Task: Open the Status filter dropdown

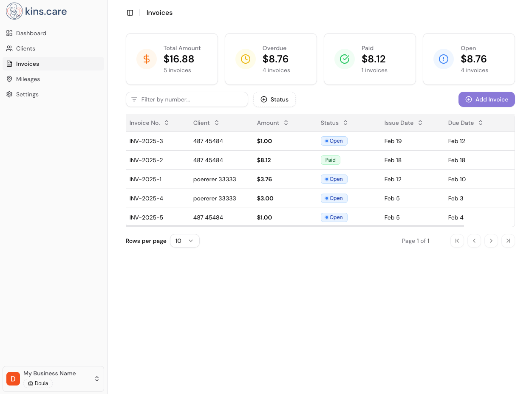Action: (x=274, y=99)
